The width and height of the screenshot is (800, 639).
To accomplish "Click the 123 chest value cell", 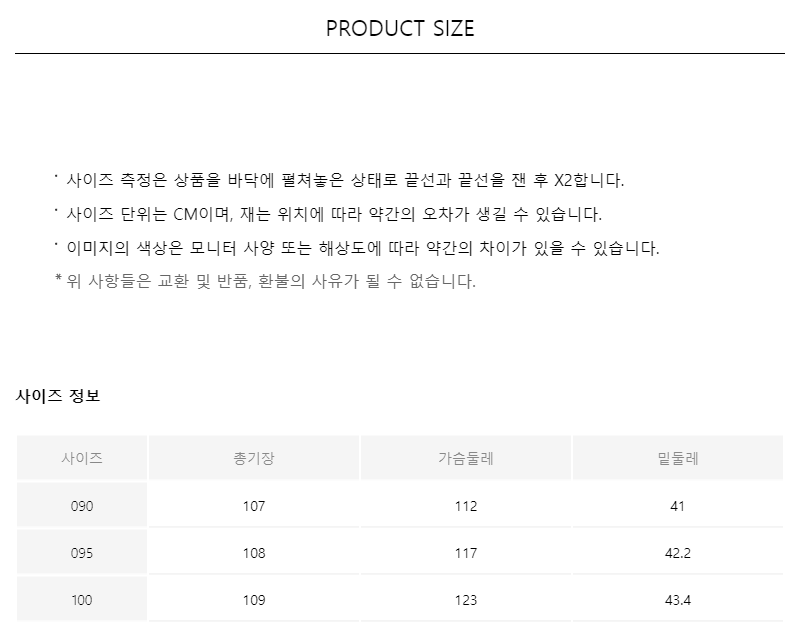I will [466, 600].
